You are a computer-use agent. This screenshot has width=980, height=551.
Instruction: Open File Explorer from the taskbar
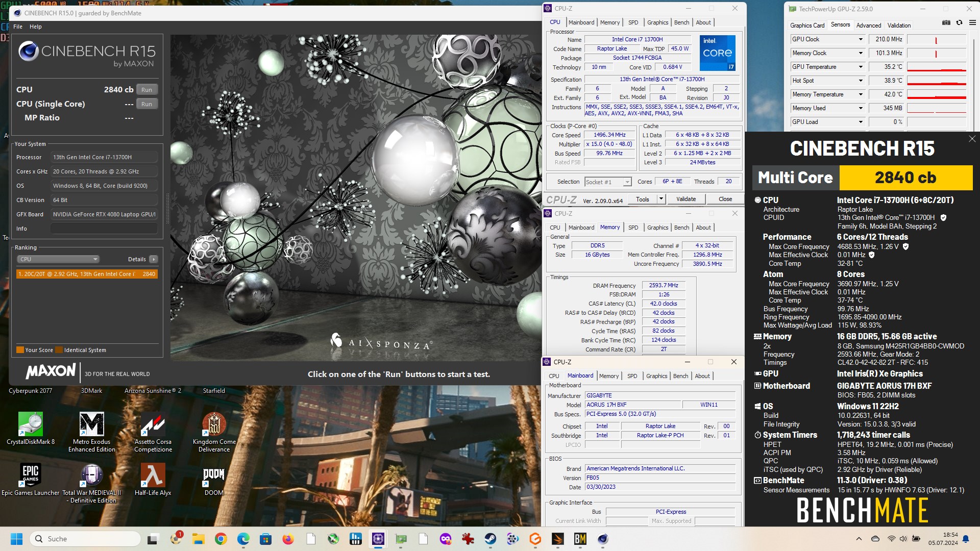tap(198, 539)
